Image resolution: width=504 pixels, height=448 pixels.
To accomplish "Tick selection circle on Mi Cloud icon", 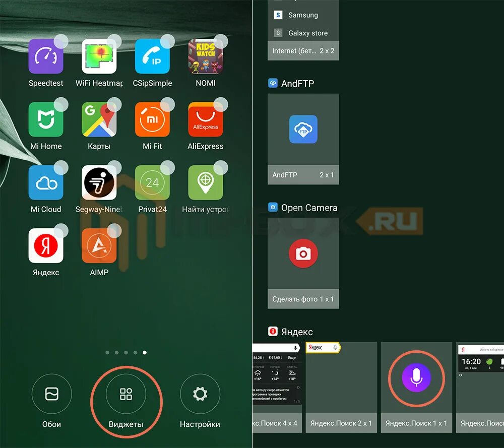I will 61,167.
